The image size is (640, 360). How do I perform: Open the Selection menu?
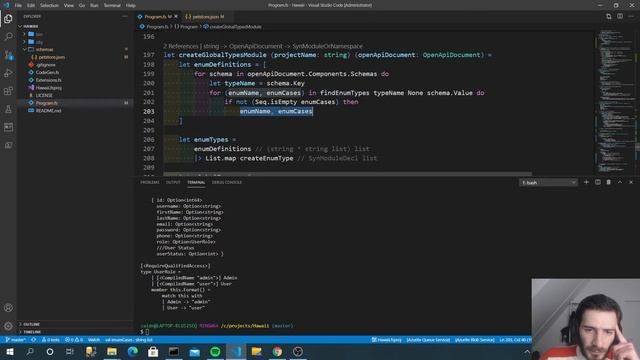[x=49, y=5]
